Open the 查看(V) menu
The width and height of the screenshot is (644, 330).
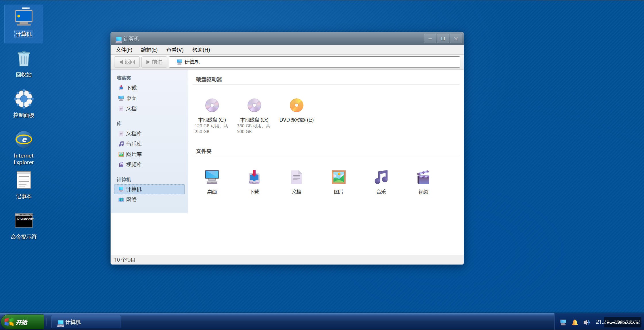[175, 50]
